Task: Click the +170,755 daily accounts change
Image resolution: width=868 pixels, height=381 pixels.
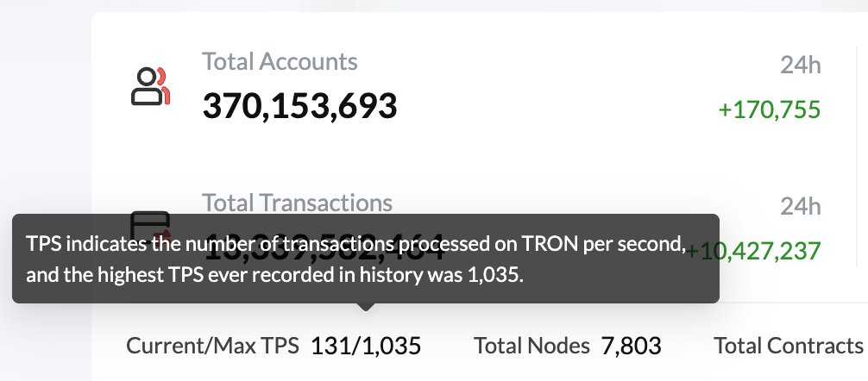Action: pos(769,109)
